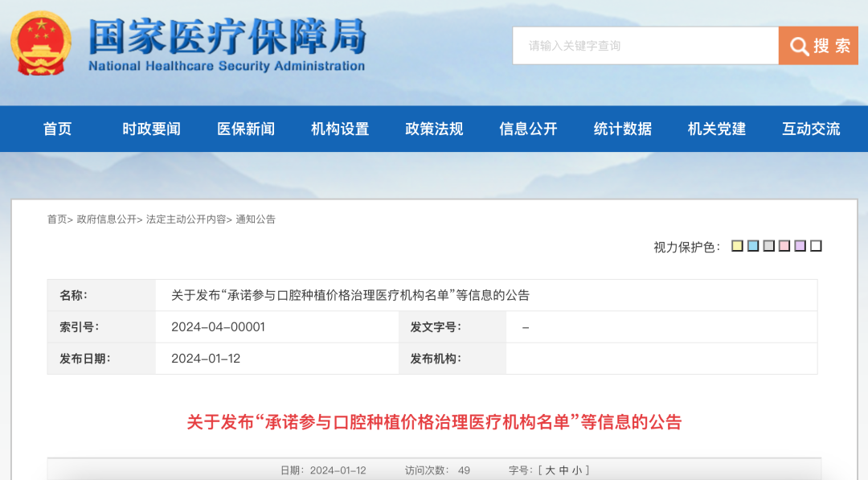The width and height of the screenshot is (868, 480).
Task: Click the 名称 label cell
Action: 101,296
